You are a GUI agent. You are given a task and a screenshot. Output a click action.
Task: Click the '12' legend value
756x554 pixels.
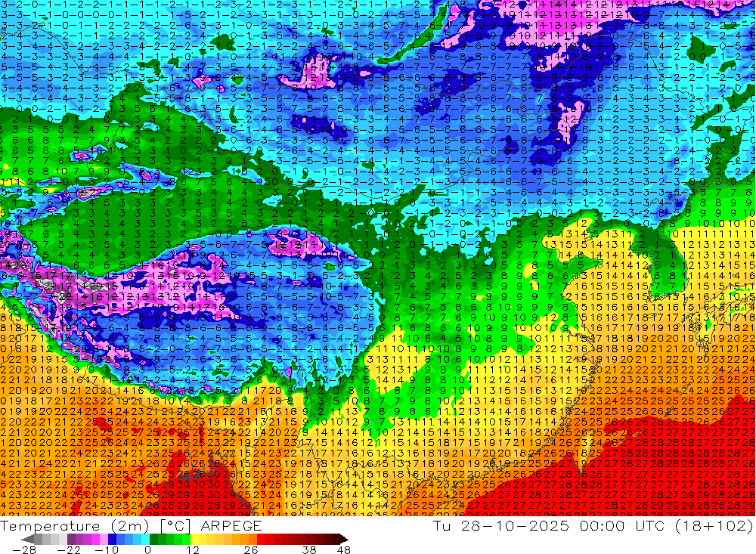click(192, 549)
